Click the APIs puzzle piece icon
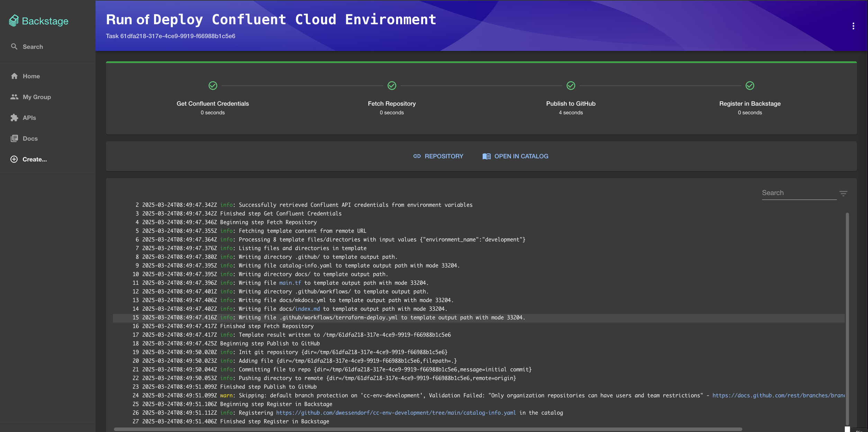This screenshot has height=432, width=868. pos(14,117)
